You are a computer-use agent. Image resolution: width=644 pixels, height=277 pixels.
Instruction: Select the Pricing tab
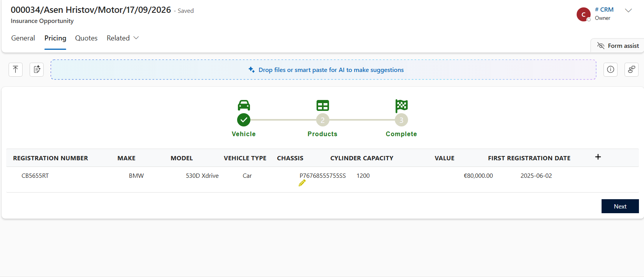click(x=55, y=38)
